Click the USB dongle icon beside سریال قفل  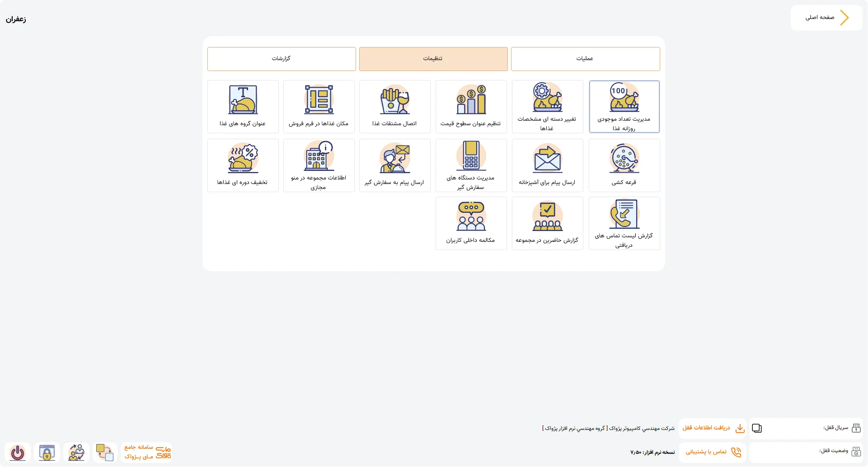[x=856, y=428]
